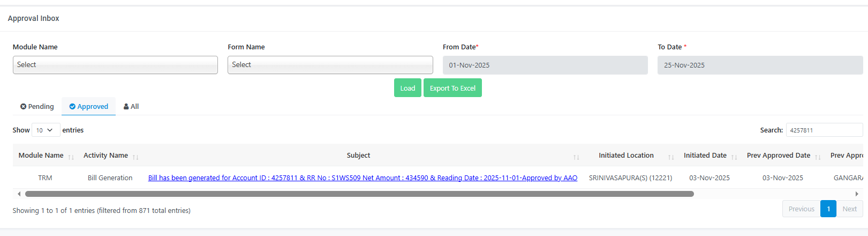This screenshot has width=868, height=236.
Task: Sort by Module Name column arrows
Action: (71, 157)
